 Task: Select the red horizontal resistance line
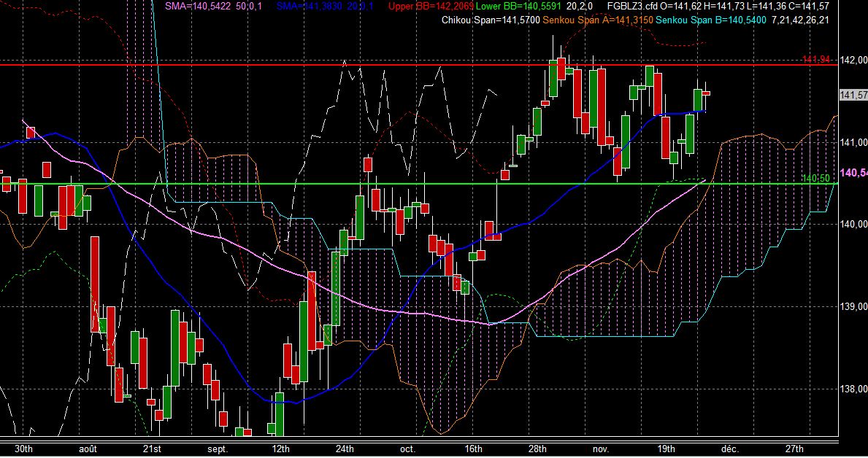[419, 65]
